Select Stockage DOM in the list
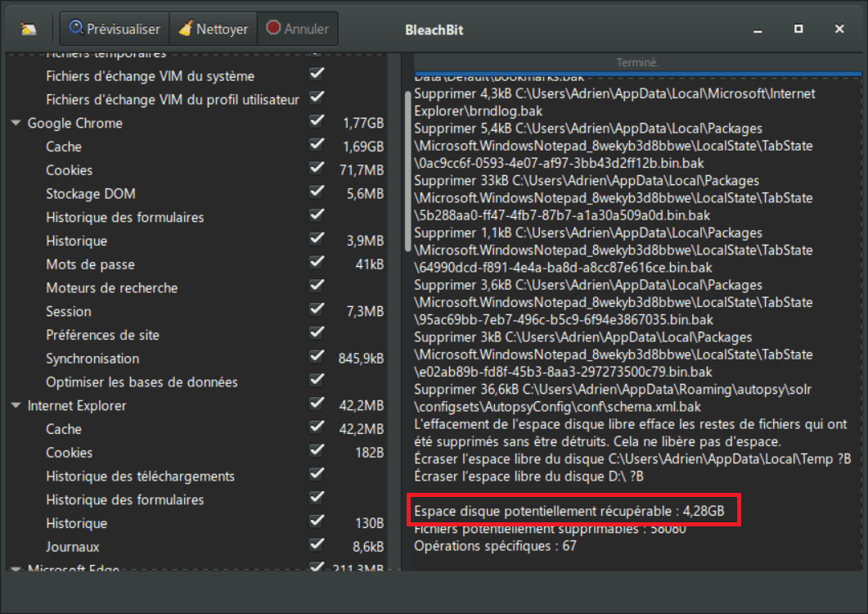 (x=91, y=194)
